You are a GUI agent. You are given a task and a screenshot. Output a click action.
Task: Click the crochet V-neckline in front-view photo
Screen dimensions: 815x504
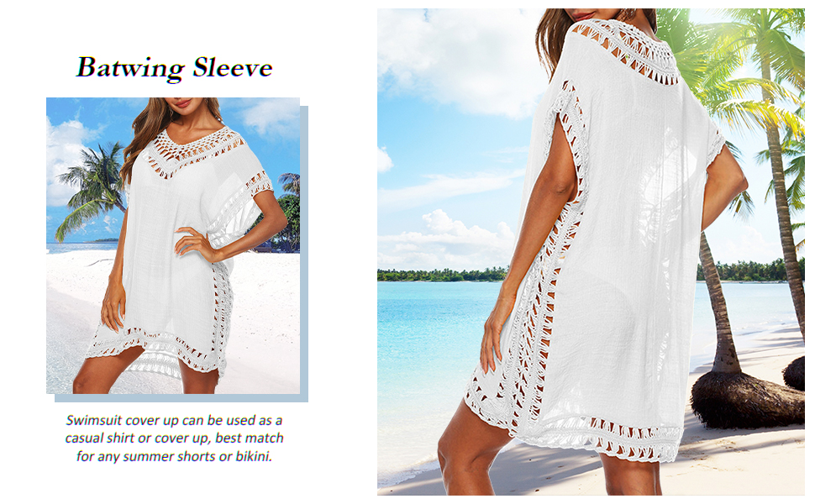[x=192, y=150]
